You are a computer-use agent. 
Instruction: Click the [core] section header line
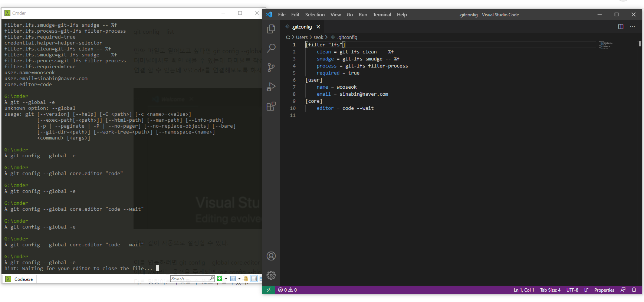tap(314, 101)
